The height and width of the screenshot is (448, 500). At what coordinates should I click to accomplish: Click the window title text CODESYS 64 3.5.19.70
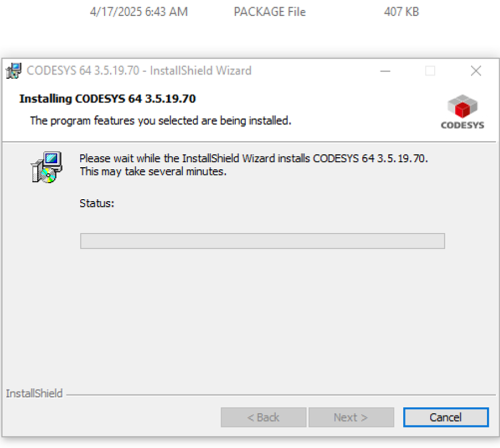click(83, 70)
